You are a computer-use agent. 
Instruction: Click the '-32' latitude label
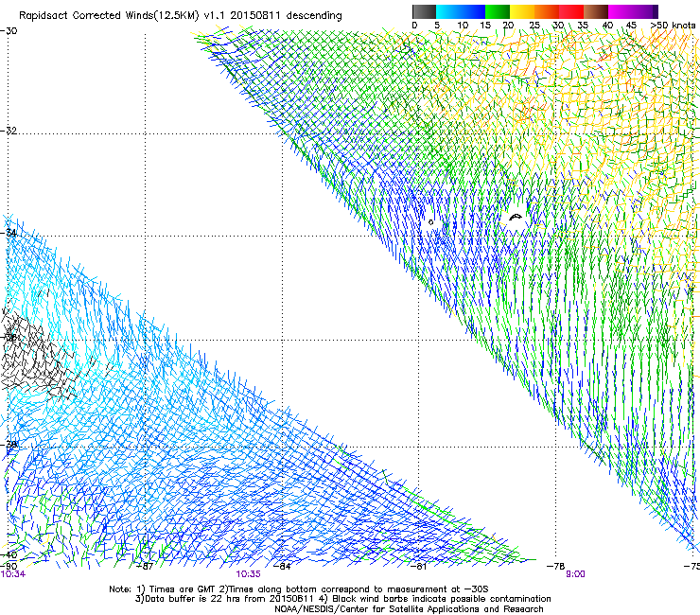coord(9,131)
